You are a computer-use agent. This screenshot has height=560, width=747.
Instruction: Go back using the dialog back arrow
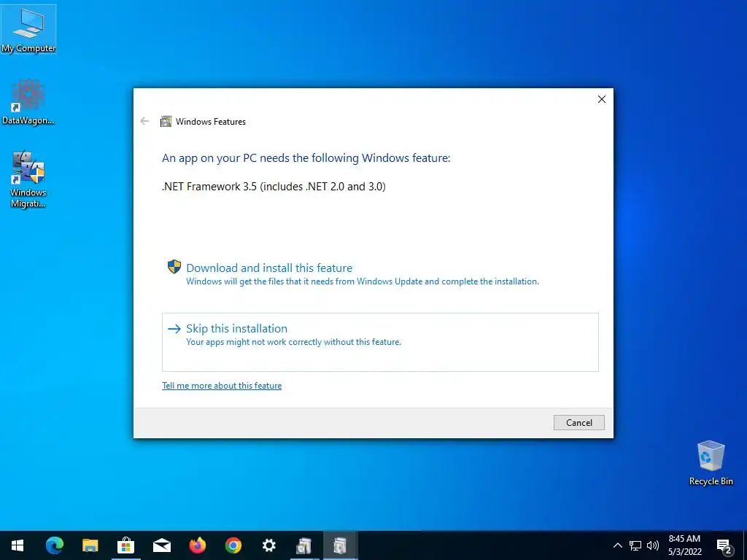click(x=145, y=122)
